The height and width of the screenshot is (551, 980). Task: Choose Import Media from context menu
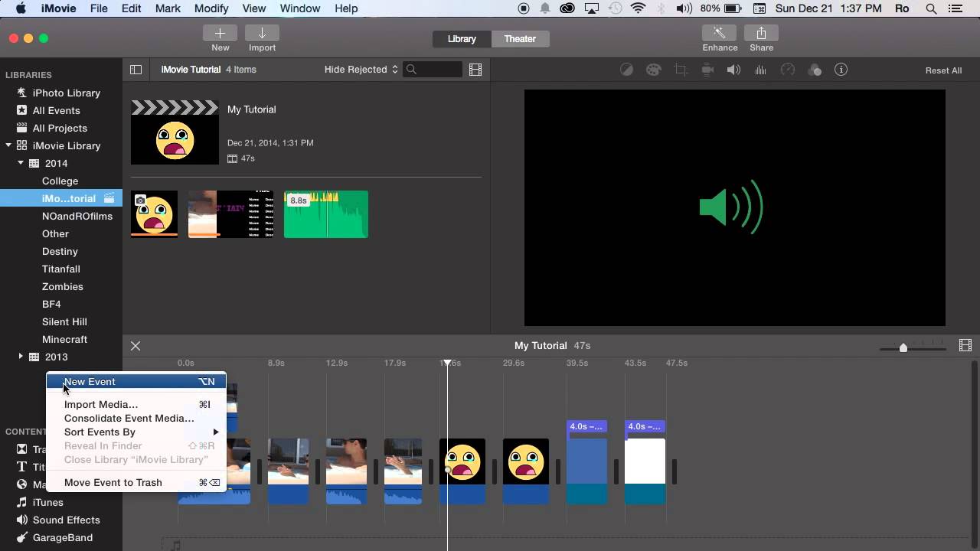tap(136, 404)
